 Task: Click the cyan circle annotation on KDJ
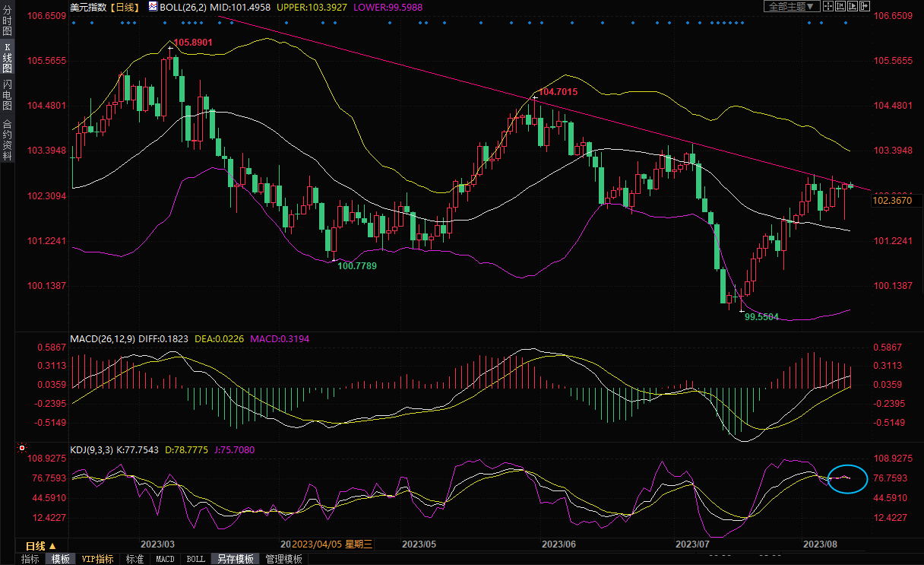click(847, 478)
